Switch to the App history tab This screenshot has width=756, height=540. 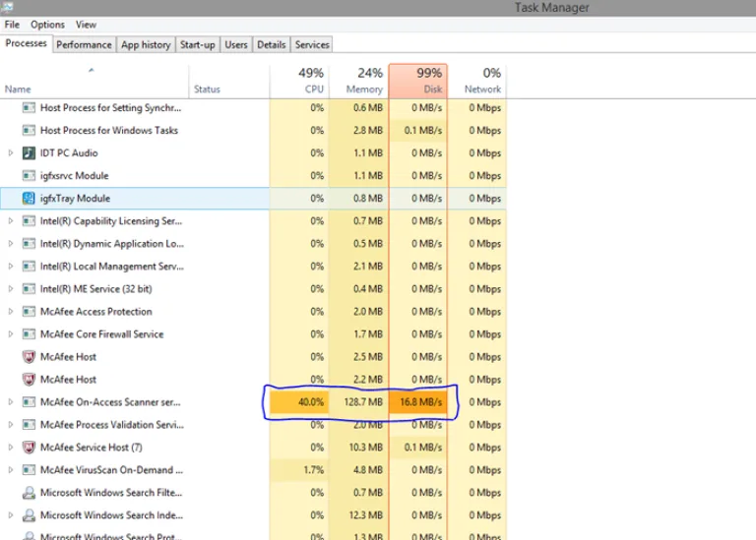click(146, 45)
